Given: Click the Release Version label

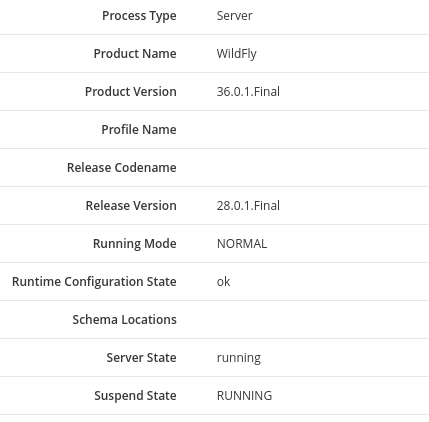Looking at the screenshot, I should tap(131, 206).
